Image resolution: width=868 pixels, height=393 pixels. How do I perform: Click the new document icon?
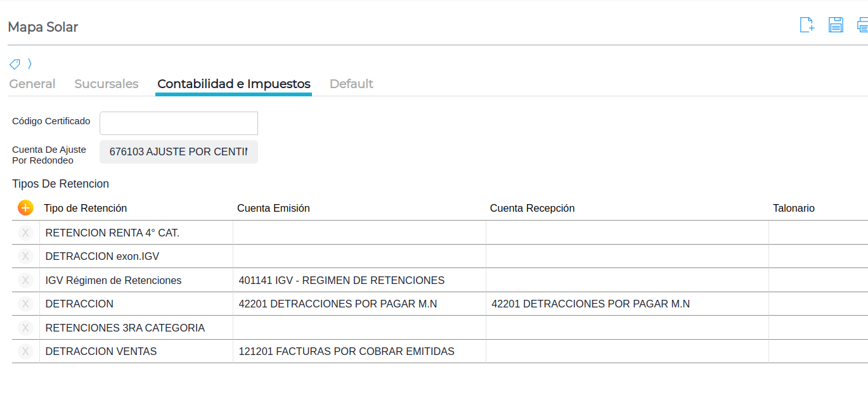coord(806,25)
